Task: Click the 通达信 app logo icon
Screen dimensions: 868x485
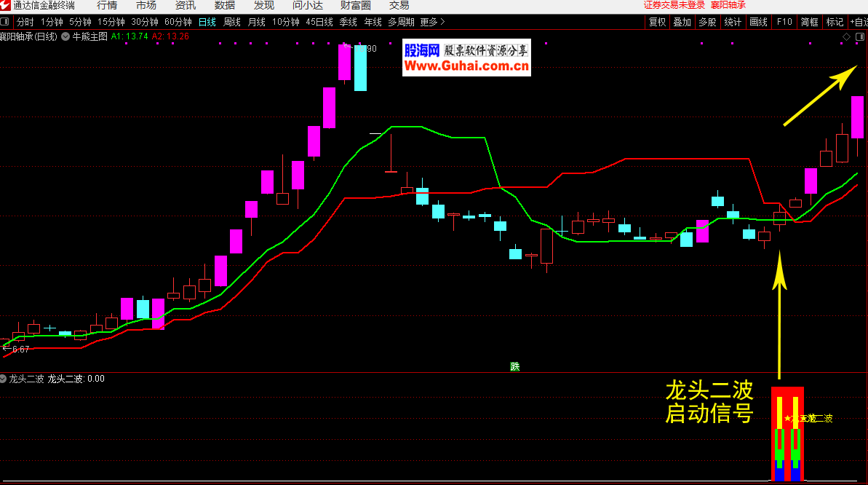Action: coord(6,5)
